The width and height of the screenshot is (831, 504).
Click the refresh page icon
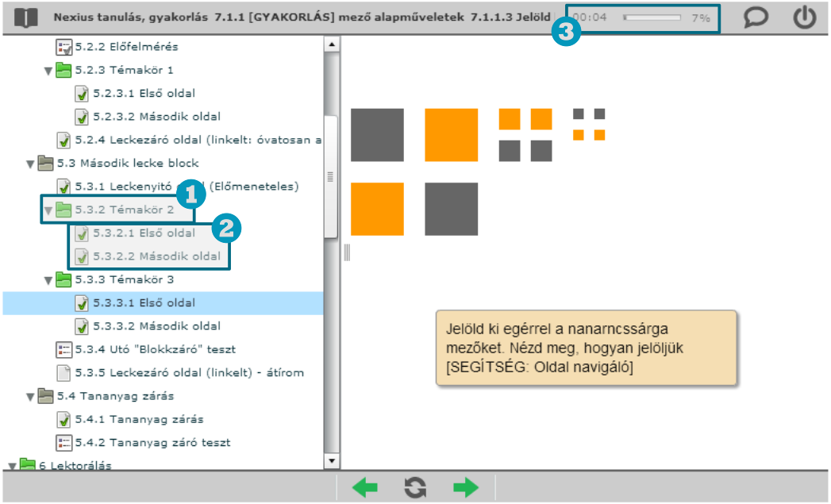415,487
